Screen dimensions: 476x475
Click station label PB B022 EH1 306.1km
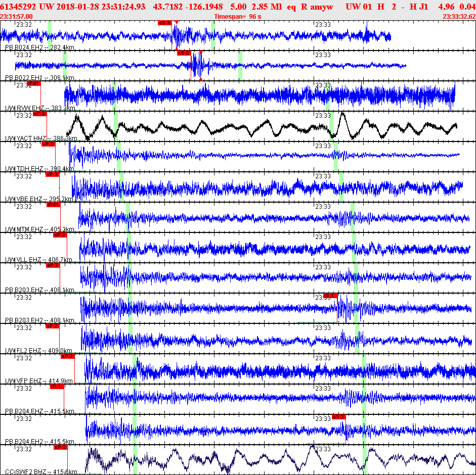click(40, 78)
